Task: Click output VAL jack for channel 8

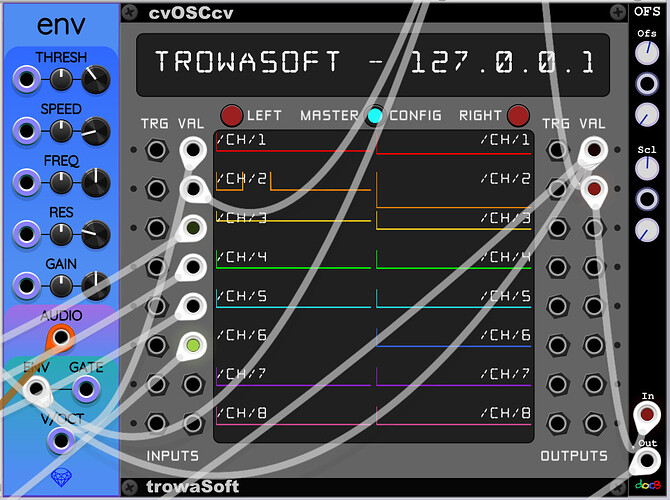Action: click(594, 423)
